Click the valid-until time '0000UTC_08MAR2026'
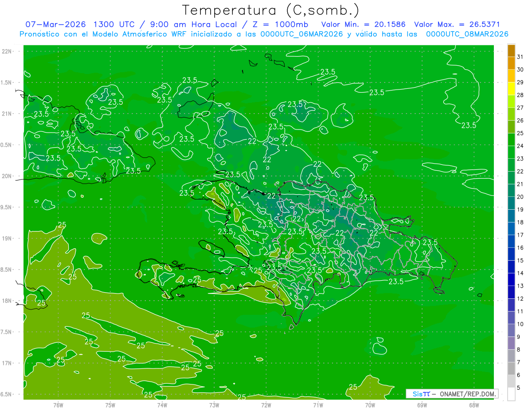This screenshot has height=411, width=532. (x=467, y=34)
